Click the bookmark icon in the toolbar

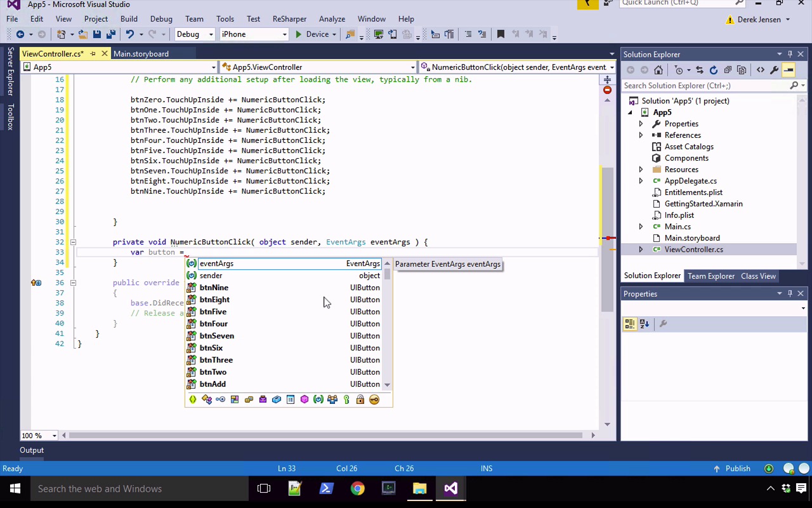501,34
